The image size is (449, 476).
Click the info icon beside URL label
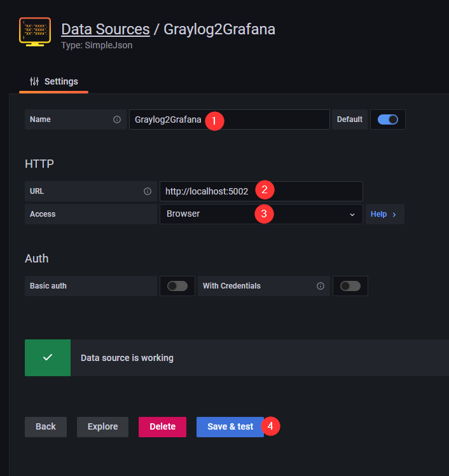[x=148, y=191]
